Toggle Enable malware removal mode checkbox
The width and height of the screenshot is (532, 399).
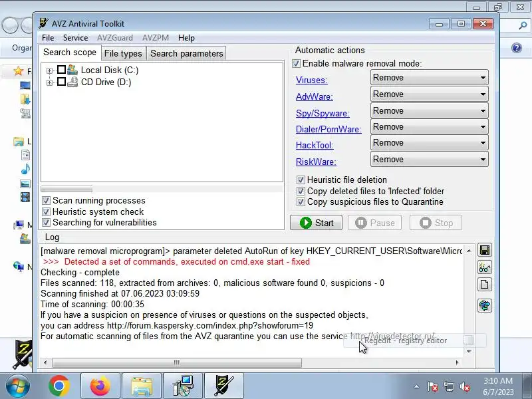(296, 63)
